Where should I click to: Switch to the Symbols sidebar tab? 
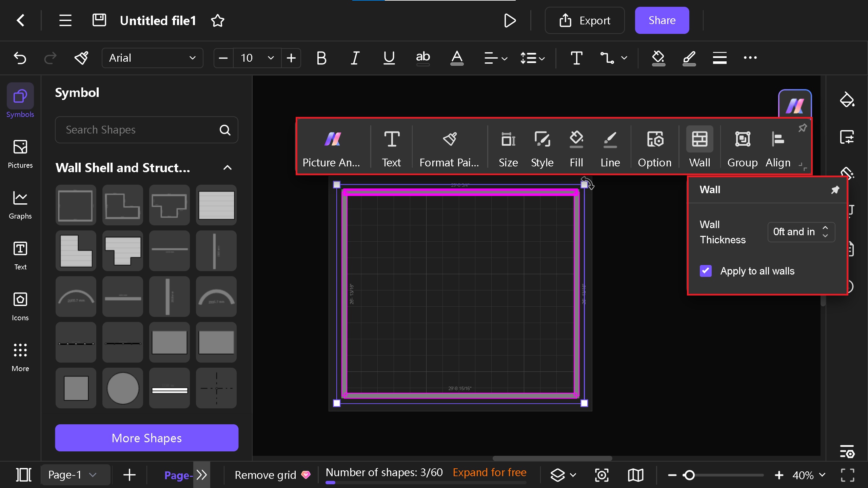click(20, 101)
